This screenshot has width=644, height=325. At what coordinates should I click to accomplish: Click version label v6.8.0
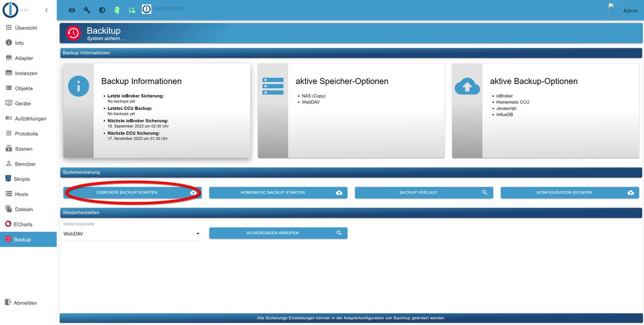[x=24, y=10]
